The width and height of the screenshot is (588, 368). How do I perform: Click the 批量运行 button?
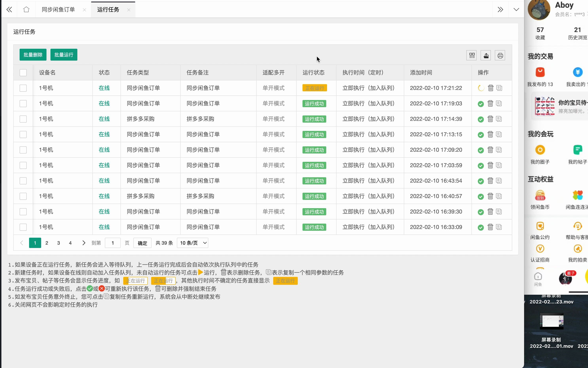click(x=64, y=55)
